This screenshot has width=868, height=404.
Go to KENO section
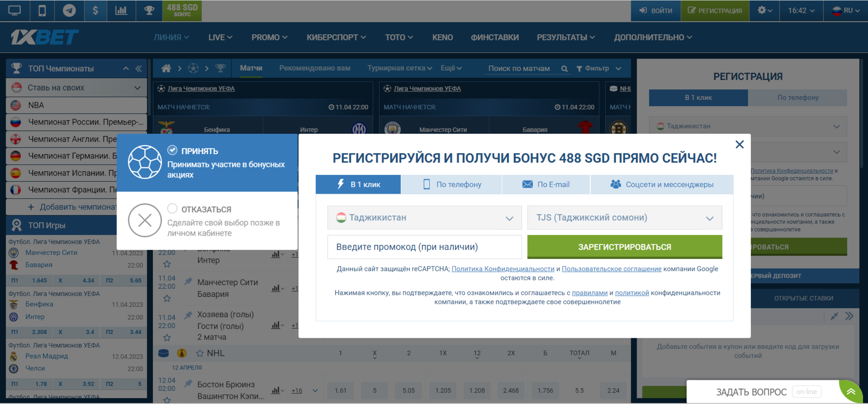click(x=442, y=37)
